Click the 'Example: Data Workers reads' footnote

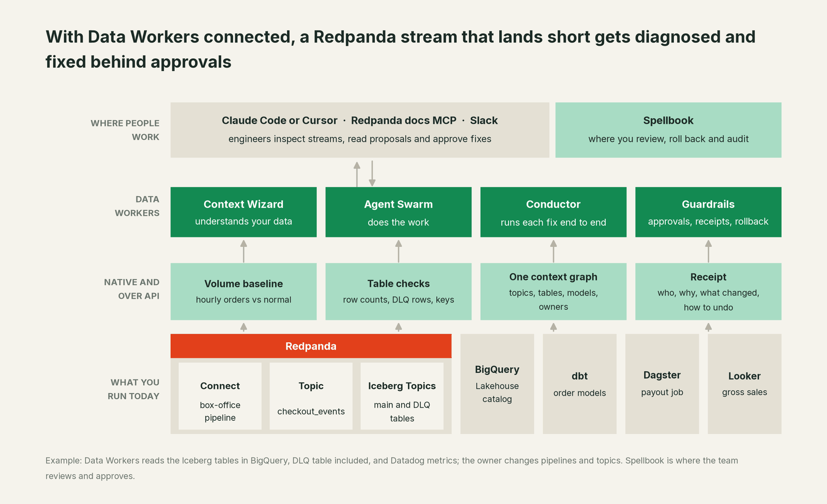(392, 468)
